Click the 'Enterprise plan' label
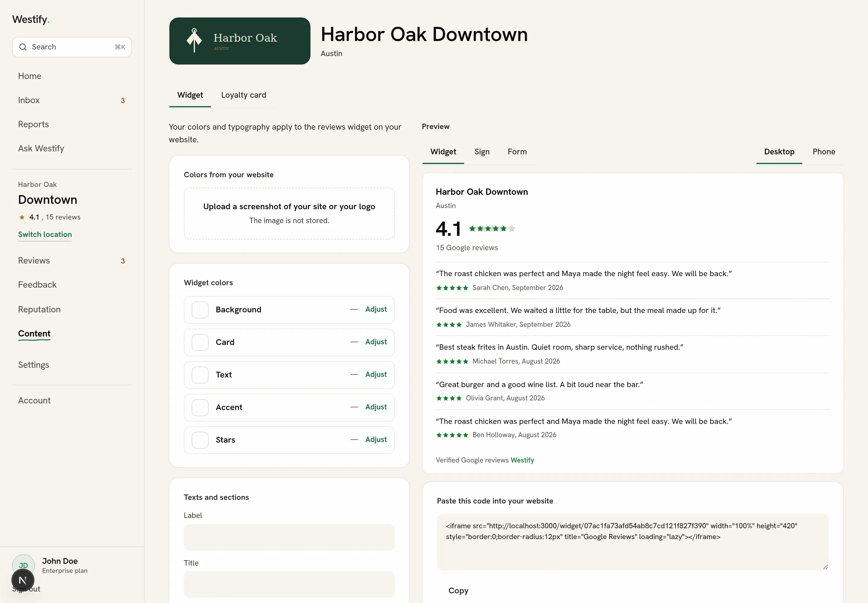 point(64,571)
